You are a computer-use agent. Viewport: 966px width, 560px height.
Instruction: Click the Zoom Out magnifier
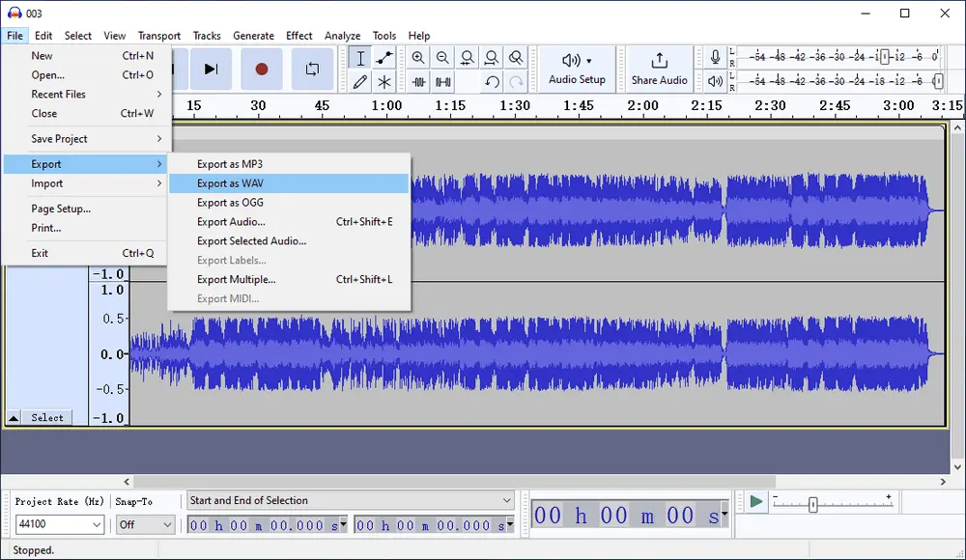point(442,58)
